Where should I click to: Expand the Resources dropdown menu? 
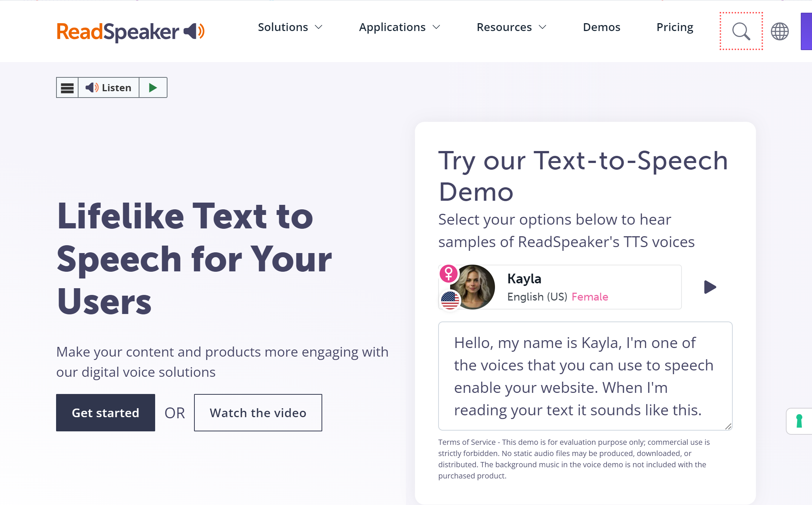(x=511, y=27)
